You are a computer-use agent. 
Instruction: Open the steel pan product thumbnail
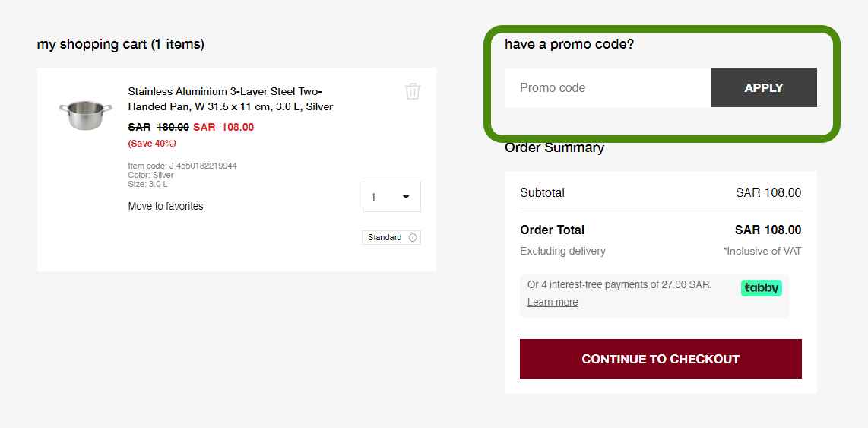click(x=85, y=114)
